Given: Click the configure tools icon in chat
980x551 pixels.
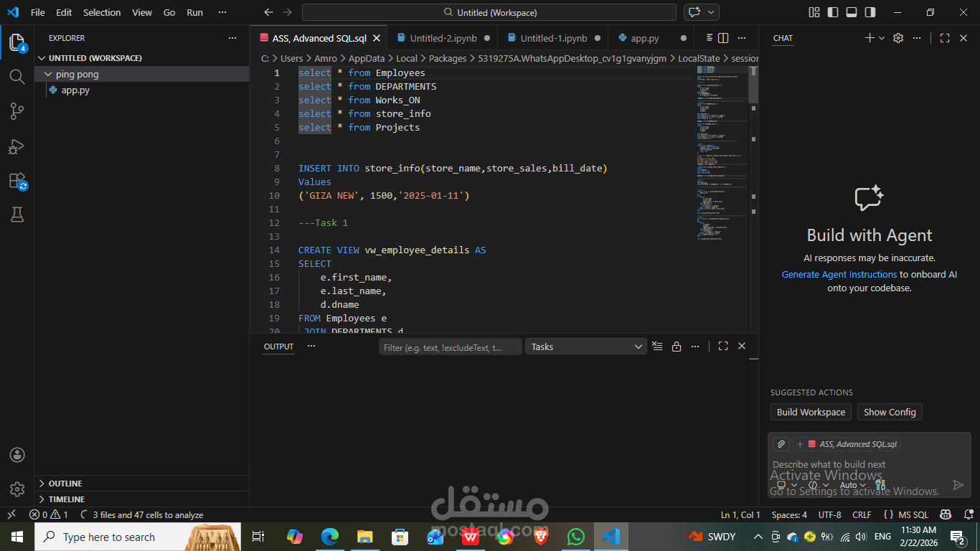Looking at the screenshot, I should pyautogui.click(x=880, y=485).
